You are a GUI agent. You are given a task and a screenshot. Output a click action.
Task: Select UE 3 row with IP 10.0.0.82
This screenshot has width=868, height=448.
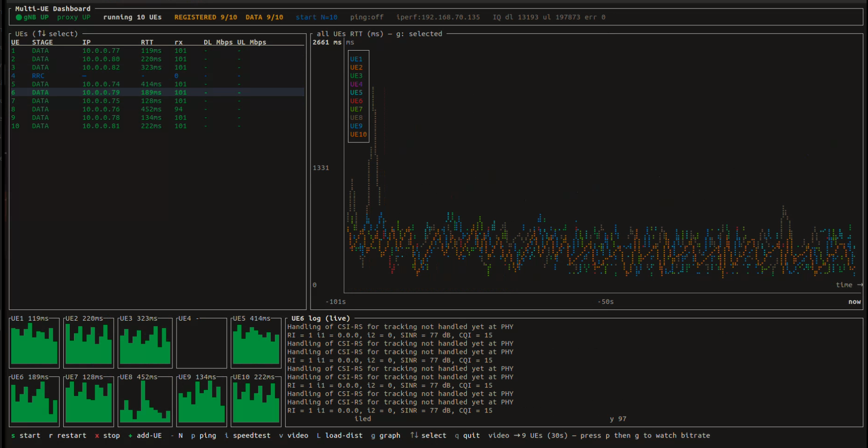pyautogui.click(x=157, y=67)
